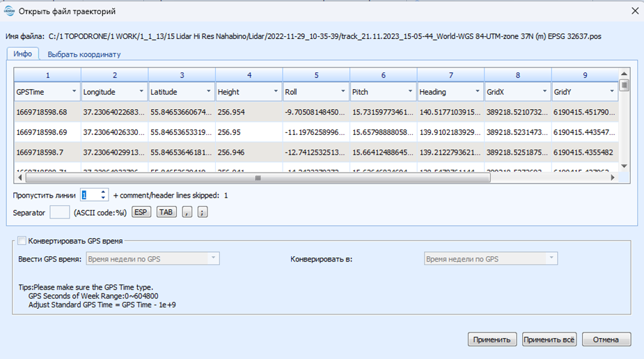
Task: Open the GPSTime column dropdown
Action: 74,91
